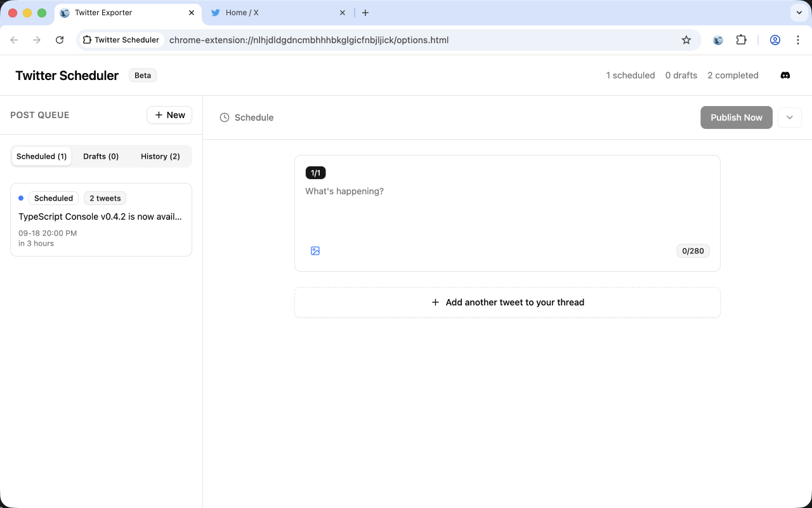Click the 2 tweets badge
This screenshot has height=508, width=812.
pyautogui.click(x=105, y=198)
